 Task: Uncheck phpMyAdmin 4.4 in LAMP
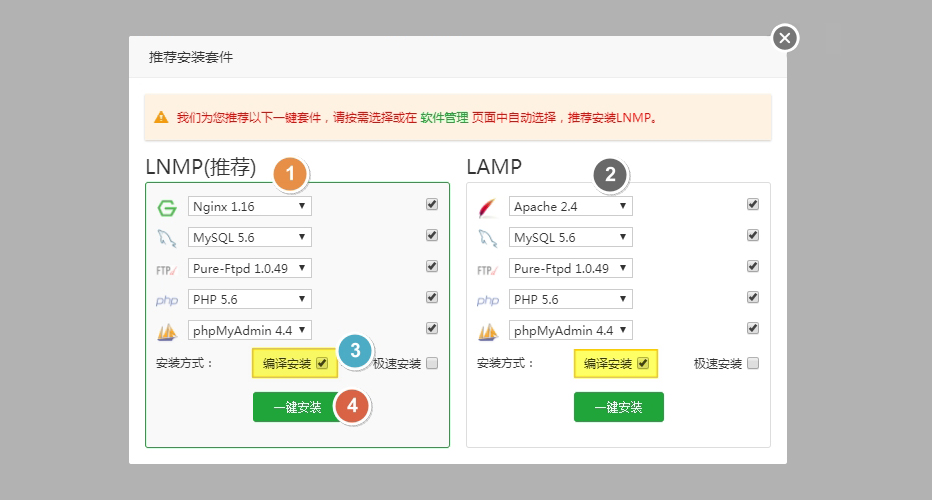[x=753, y=328]
